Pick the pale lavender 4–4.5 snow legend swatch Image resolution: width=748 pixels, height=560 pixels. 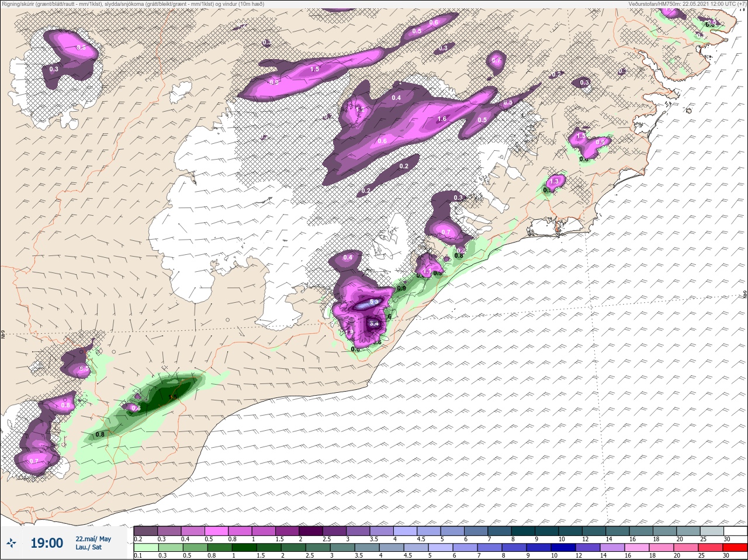406,531
